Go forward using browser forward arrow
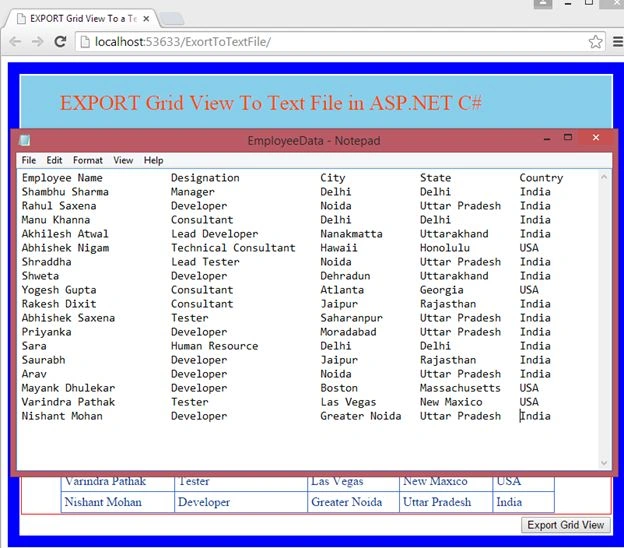624x548 pixels. [x=37, y=41]
